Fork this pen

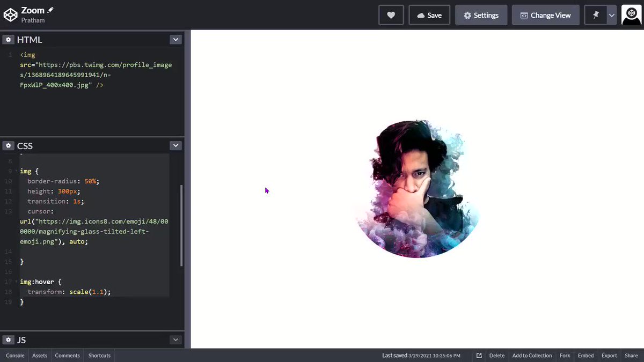(565, 356)
